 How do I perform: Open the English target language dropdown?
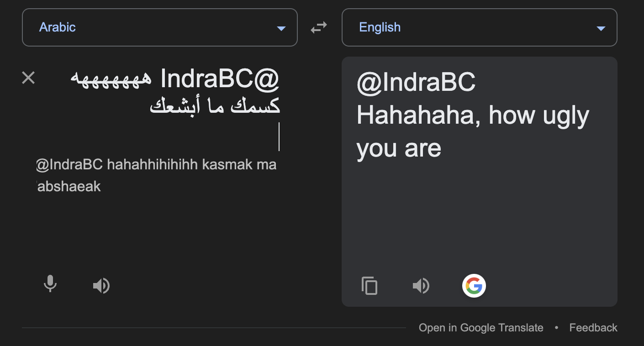point(479,27)
